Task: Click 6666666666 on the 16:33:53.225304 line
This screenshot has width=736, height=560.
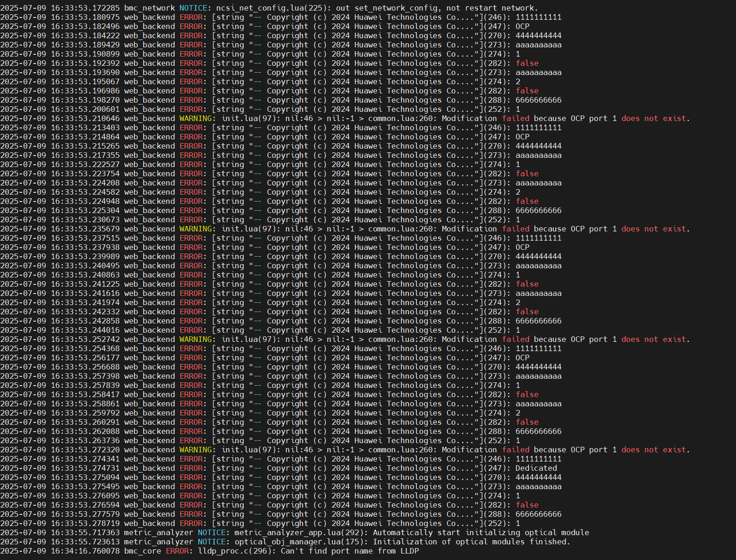Action: (x=539, y=210)
